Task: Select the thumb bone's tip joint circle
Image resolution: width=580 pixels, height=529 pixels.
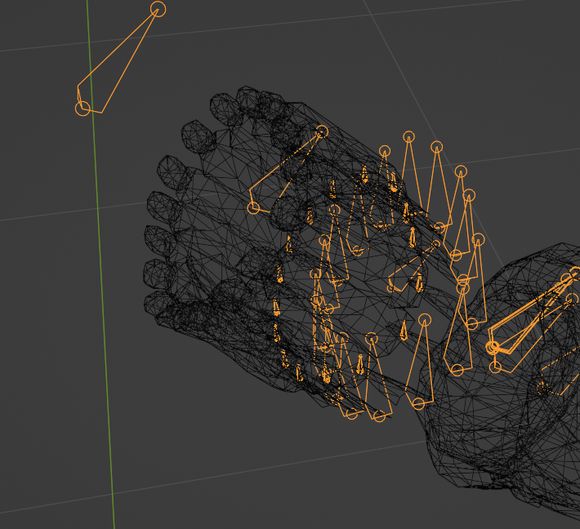Action: coord(322,131)
